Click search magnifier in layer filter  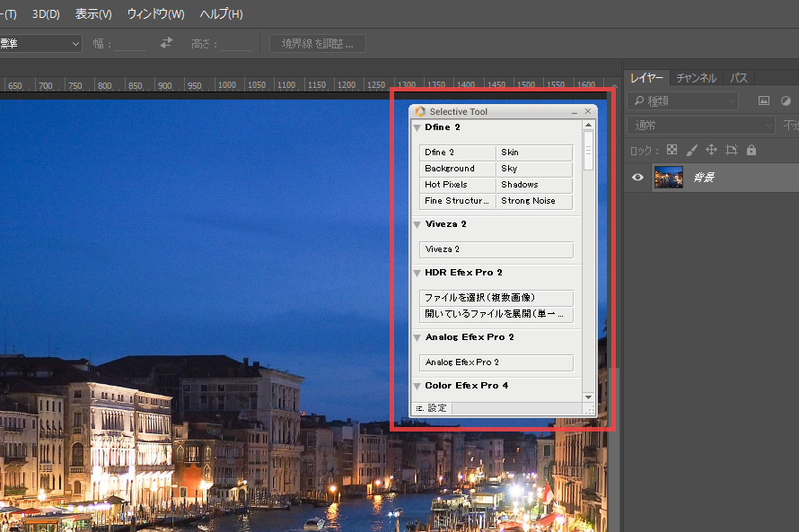[638, 100]
